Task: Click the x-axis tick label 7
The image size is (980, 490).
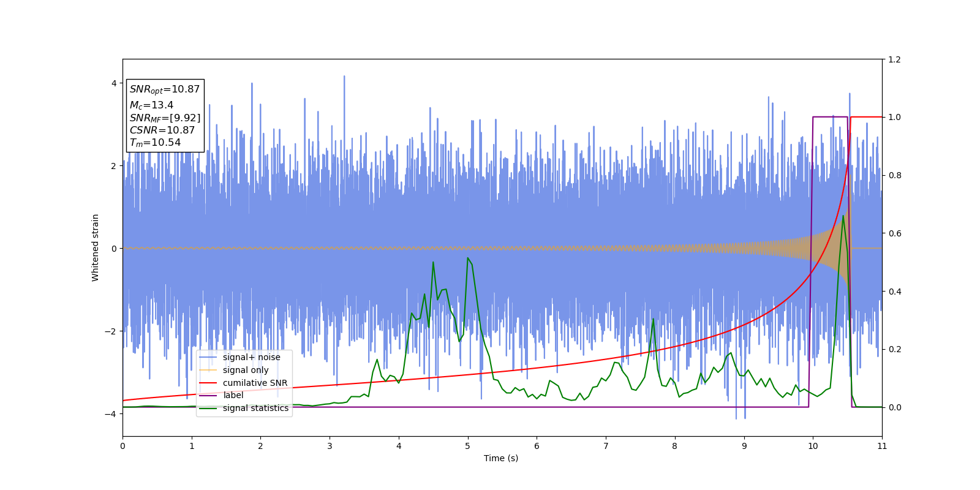Action: pos(606,446)
